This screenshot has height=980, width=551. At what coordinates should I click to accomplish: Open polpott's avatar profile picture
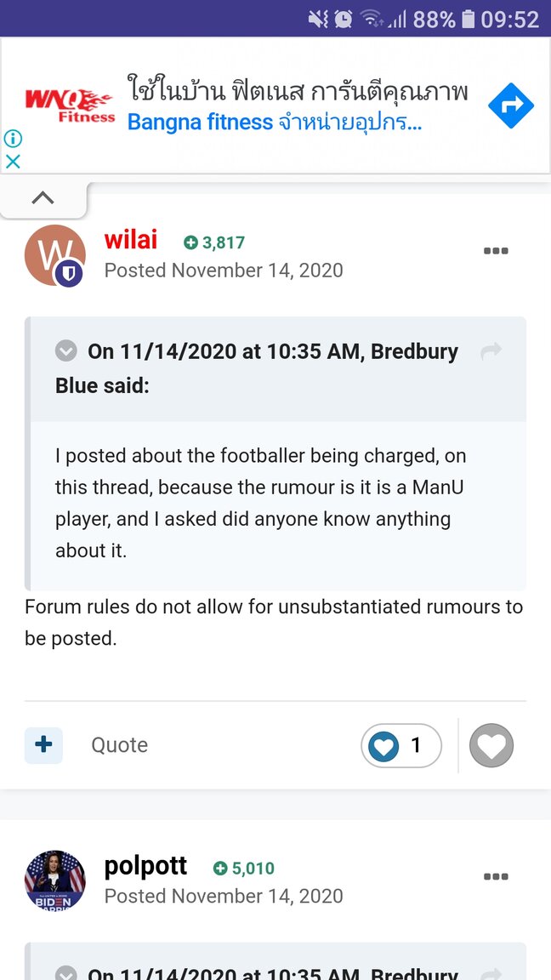[54, 881]
